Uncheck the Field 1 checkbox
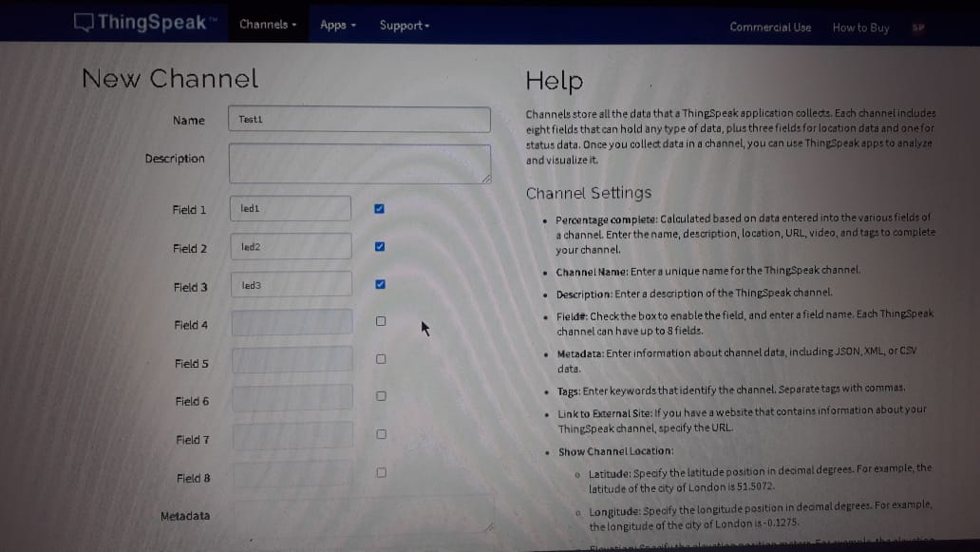This screenshot has width=980, height=552. [380, 209]
